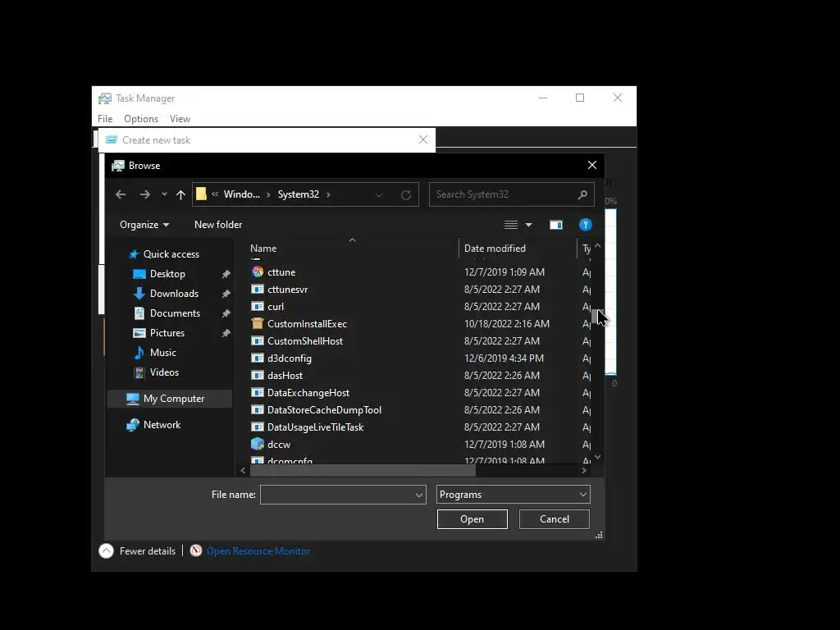
Task: Go forward with the right arrow
Action: click(144, 194)
